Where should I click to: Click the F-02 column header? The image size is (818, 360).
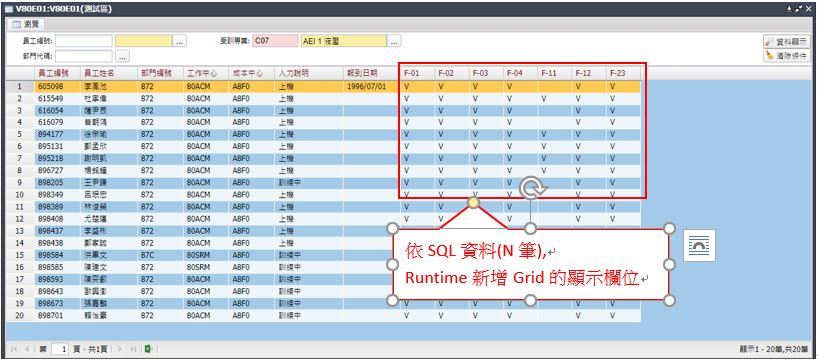(452, 74)
